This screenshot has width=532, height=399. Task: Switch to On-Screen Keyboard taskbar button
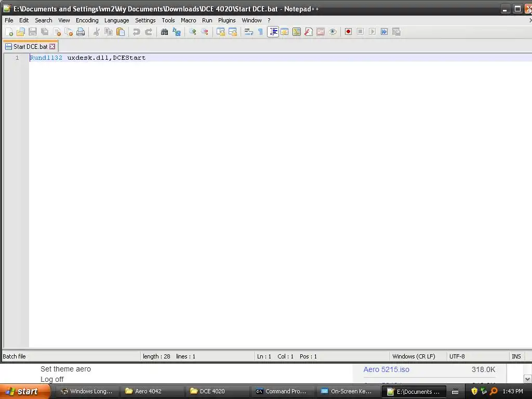348,391
